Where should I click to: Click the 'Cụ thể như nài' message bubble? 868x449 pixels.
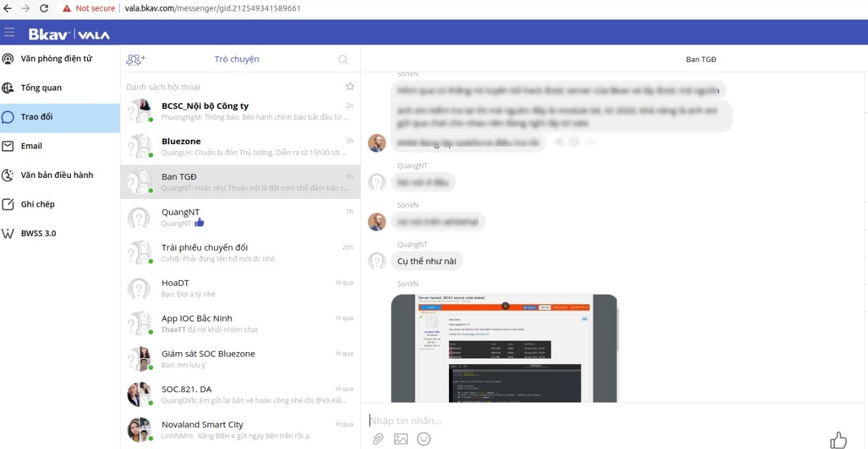(427, 261)
